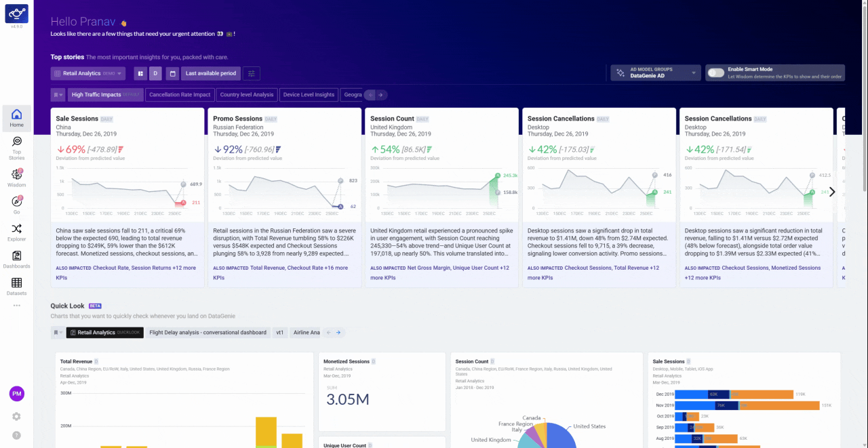
Task: Select Device Level Insights tab
Action: (309, 95)
